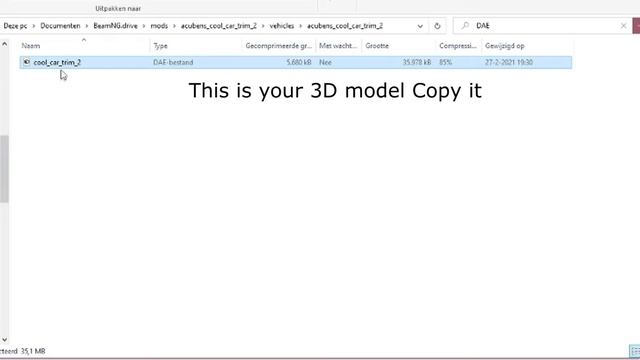640x360 pixels.
Task: Sort by the Met wachtwoord column
Action: tap(338, 46)
